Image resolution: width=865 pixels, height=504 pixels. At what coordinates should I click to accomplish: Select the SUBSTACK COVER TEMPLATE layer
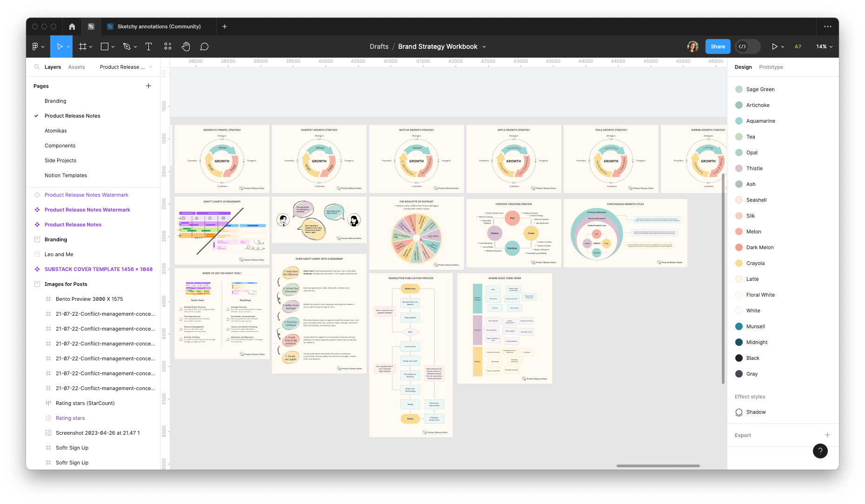[99, 269]
